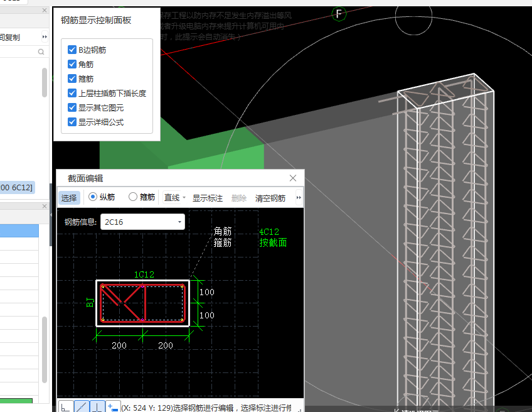Click the search magnifier in left panel
This screenshot has width=532, height=412.
pyautogui.click(x=41, y=52)
